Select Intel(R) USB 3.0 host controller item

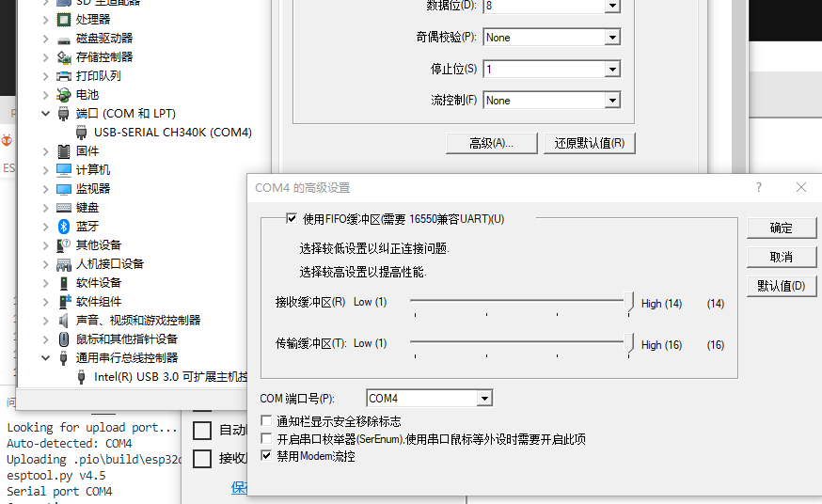170,377
